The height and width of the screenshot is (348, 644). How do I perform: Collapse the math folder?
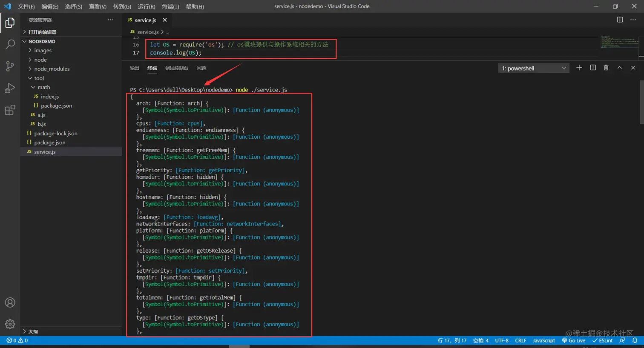71,87
